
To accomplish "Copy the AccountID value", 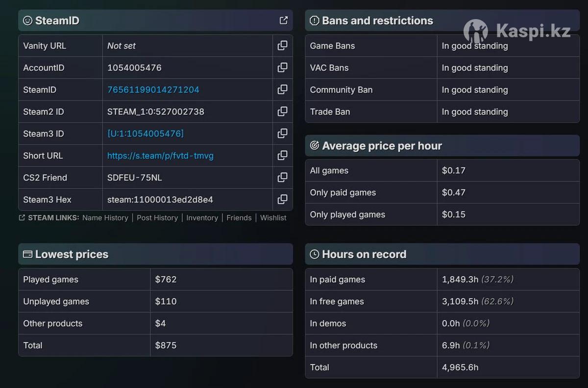I will click(282, 68).
